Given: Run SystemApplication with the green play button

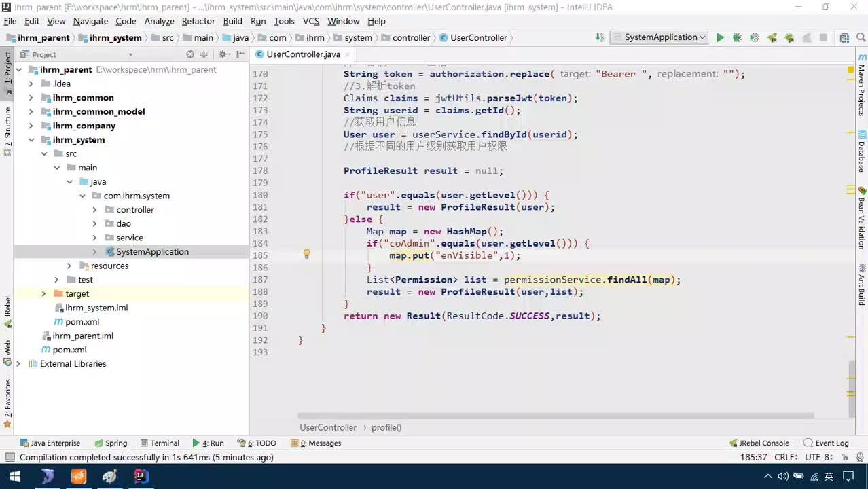Looking at the screenshot, I should [720, 38].
